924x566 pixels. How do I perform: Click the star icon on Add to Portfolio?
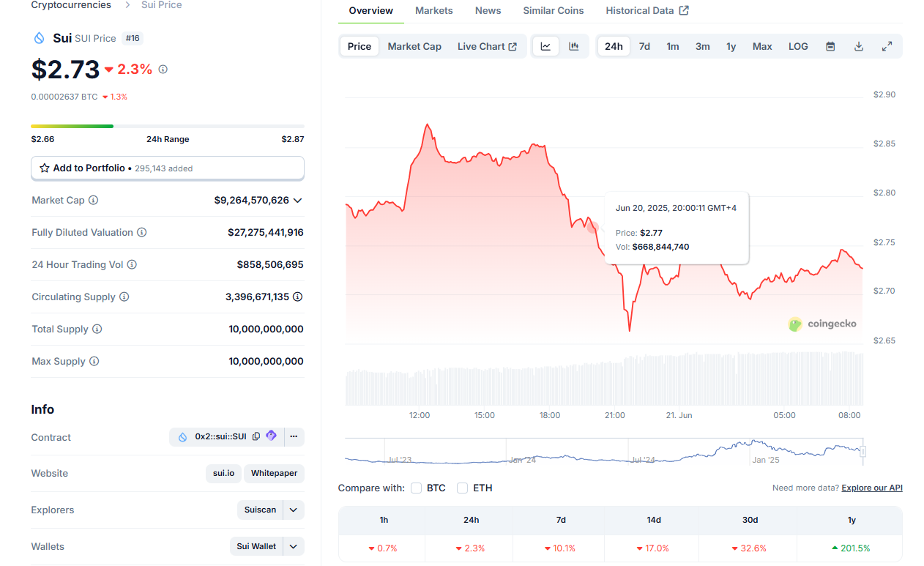pyautogui.click(x=45, y=168)
